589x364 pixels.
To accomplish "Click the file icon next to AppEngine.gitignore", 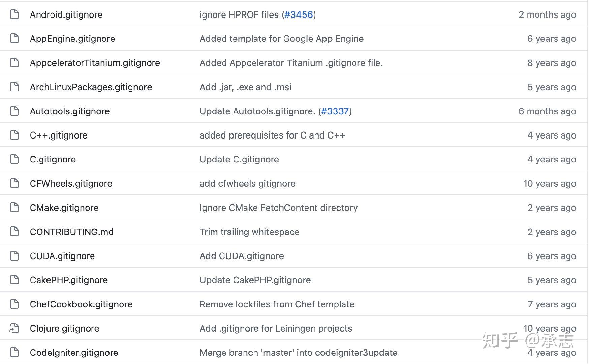I will (x=14, y=39).
